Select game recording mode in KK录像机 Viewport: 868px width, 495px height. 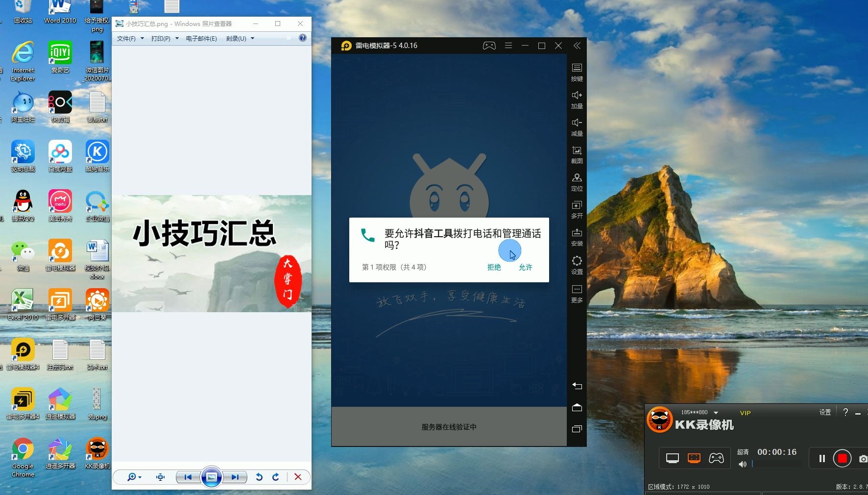click(x=716, y=458)
